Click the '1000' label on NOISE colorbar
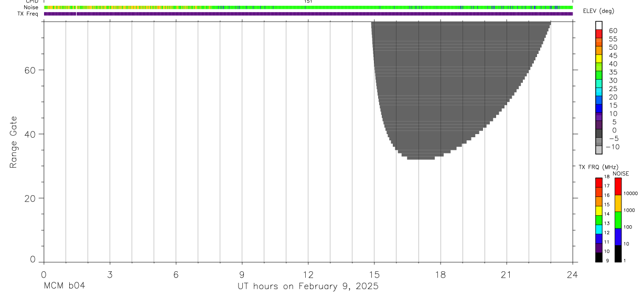Screen dimensions: 644x297 tap(629, 210)
